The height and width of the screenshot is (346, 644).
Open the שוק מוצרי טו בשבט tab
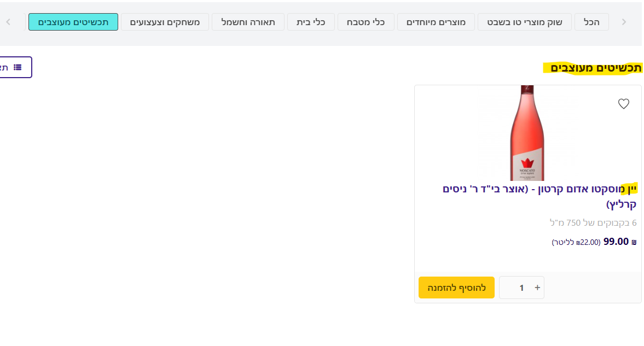coord(524,22)
